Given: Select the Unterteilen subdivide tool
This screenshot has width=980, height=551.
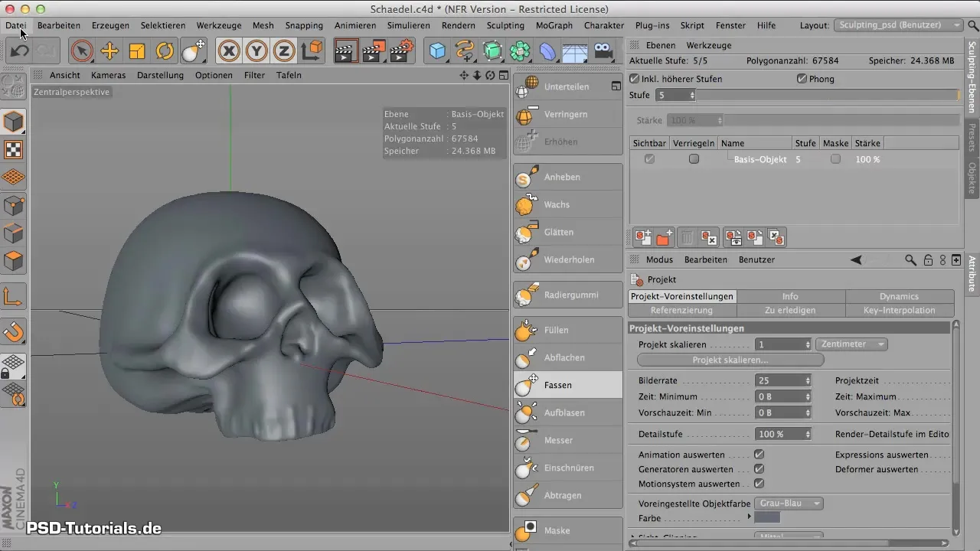Looking at the screenshot, I should pos(567,87).
